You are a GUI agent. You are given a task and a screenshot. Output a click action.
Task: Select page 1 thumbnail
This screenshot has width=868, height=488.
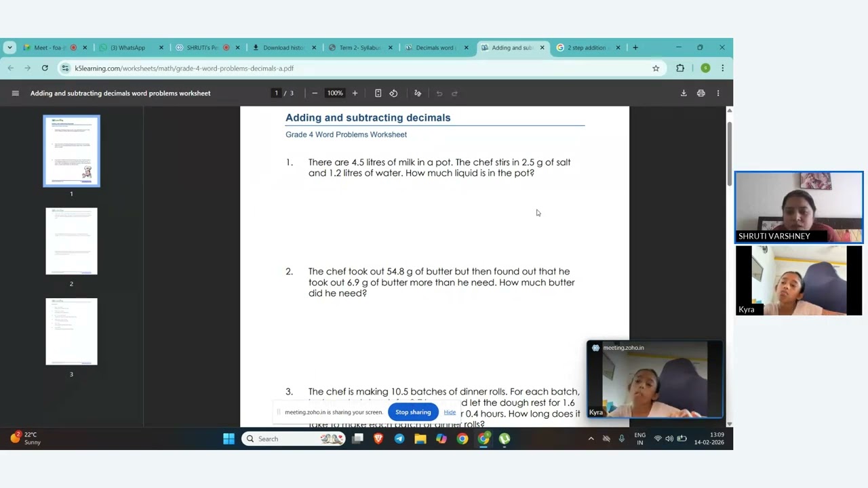(71, 150)
